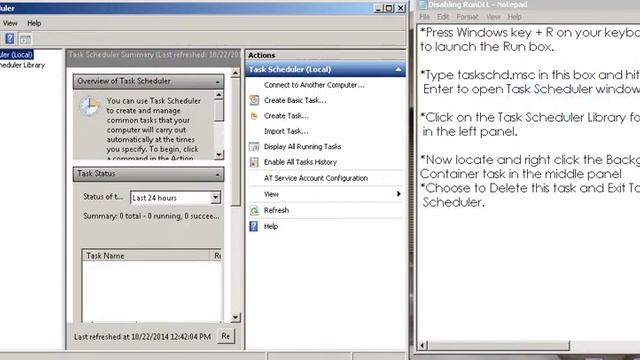Screen dimensions: 640x360
Task: Click Notepad horizontal scrollbar left arrow
Action: coord(423,346)
